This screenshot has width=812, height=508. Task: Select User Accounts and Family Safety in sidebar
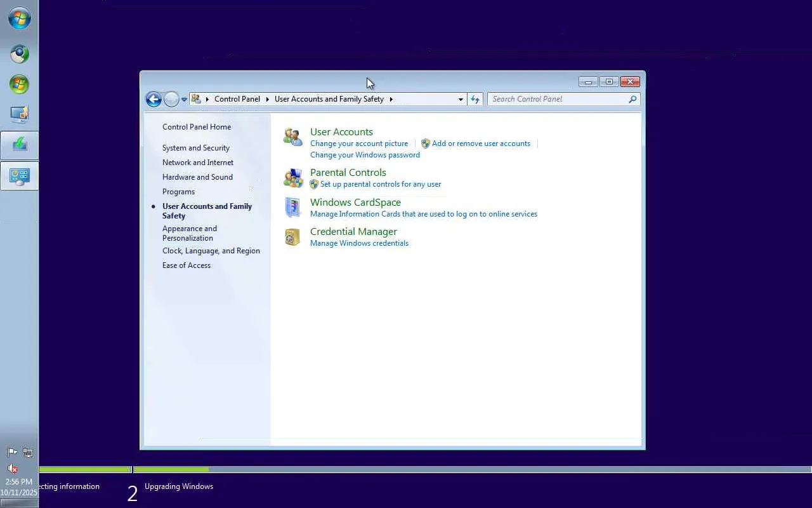pos(207,211)
